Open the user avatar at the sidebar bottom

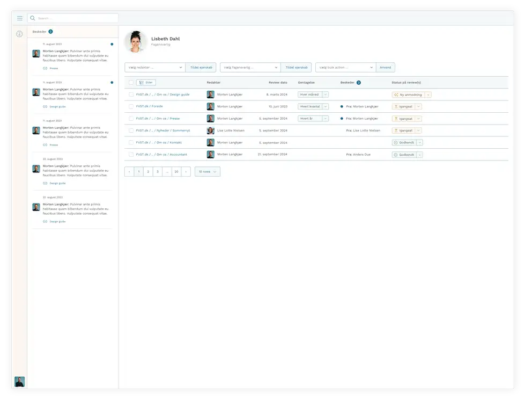pyautogui.click(x=20, y=382)
